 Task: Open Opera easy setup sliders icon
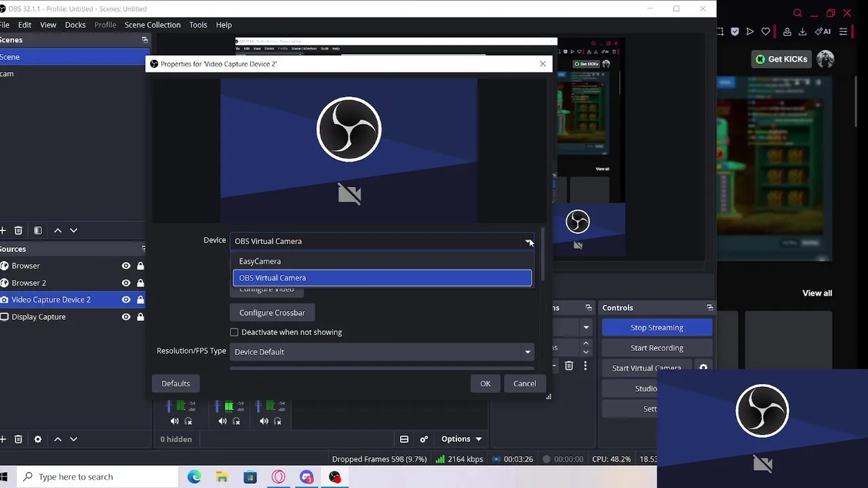(x=844, y=31)
